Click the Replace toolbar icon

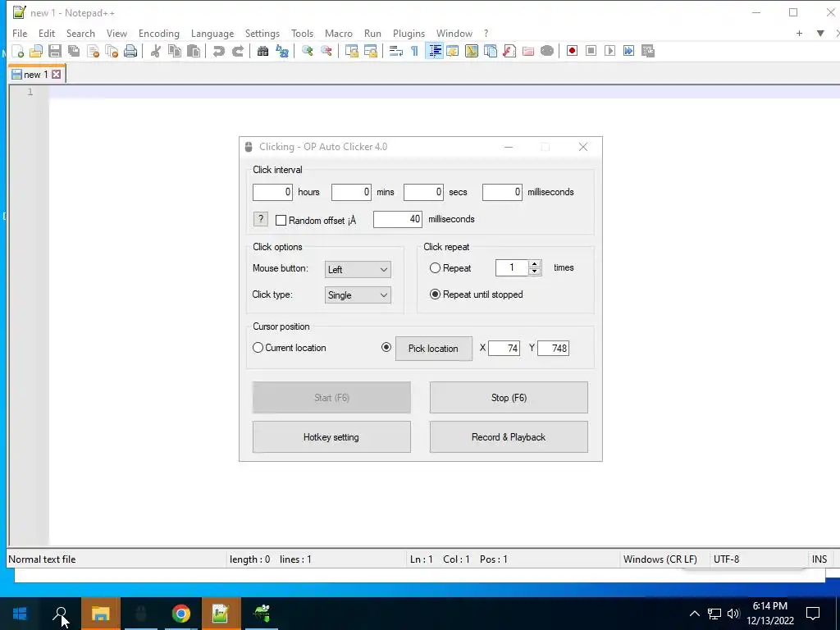(282, 51)
